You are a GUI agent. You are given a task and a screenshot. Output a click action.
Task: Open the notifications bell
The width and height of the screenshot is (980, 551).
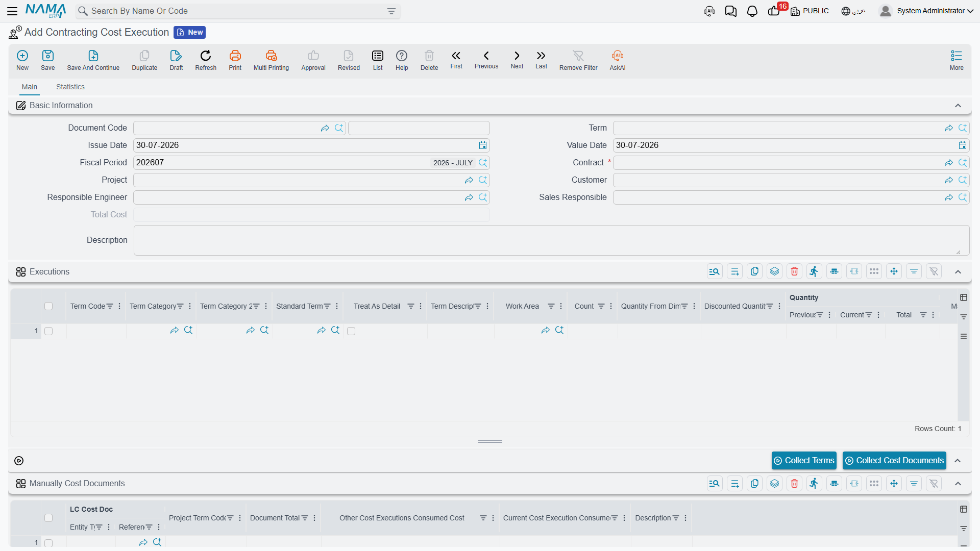click(752, 11)
